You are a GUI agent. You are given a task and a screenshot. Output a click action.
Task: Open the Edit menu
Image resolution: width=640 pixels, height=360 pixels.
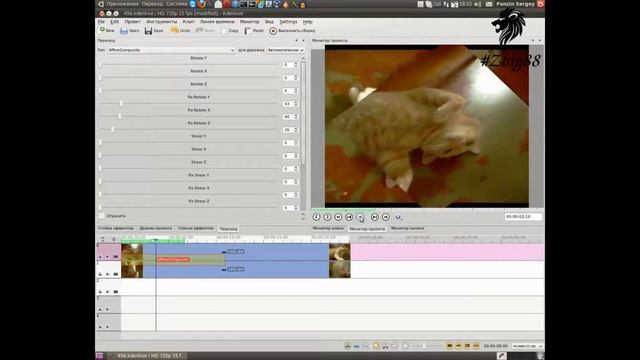(115, 22)
